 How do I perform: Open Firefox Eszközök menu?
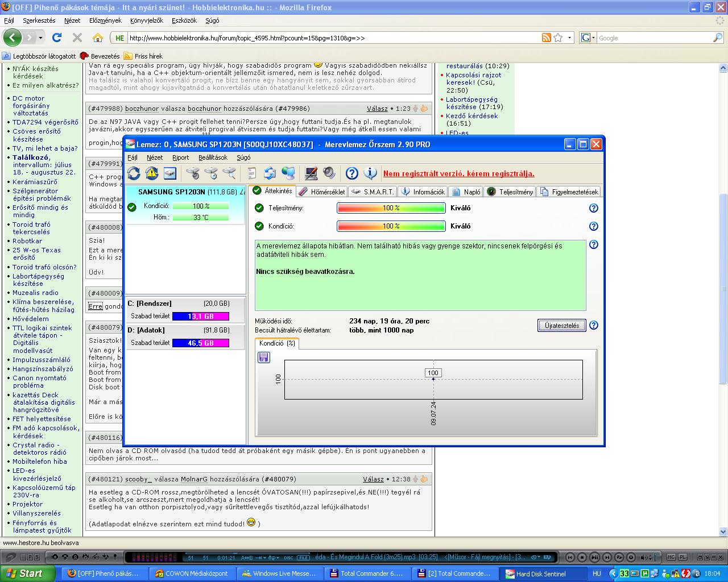(184, 20)
